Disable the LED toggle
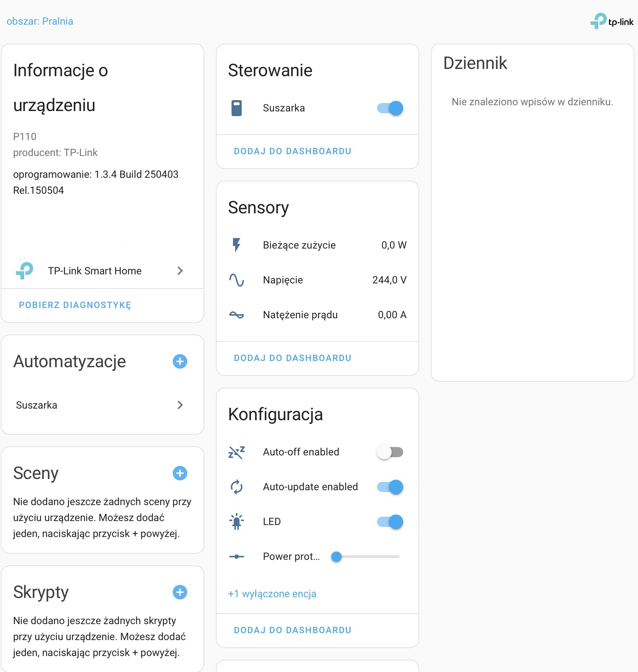638x672 pixels. 390,522
